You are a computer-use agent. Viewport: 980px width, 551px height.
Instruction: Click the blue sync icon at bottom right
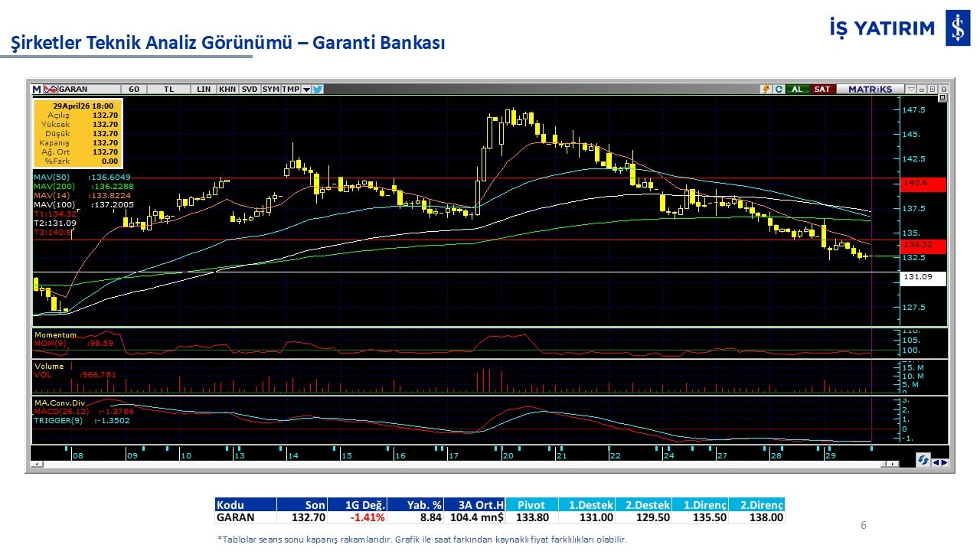(x=923, y=460)
